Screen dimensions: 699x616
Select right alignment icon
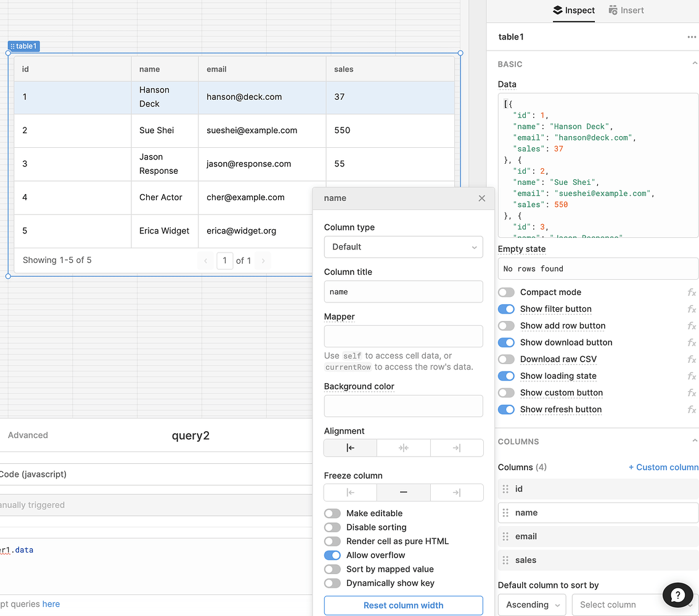coord(456,448)
